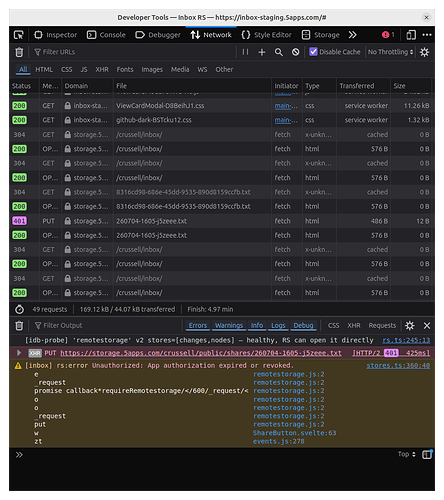Sort by Status column header
Image resolution: width=444 pixels, height=500 pixels.
coord(24,86)
